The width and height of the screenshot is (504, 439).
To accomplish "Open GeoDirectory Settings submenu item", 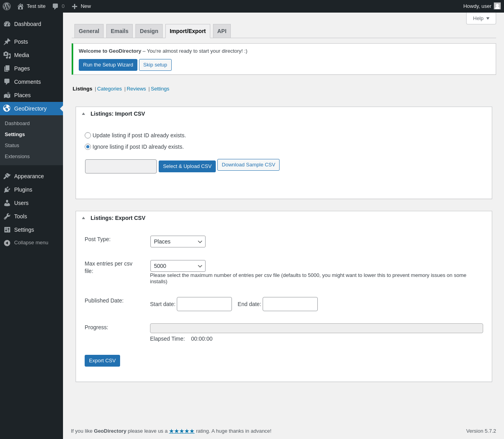I will [x=15, y=135].
